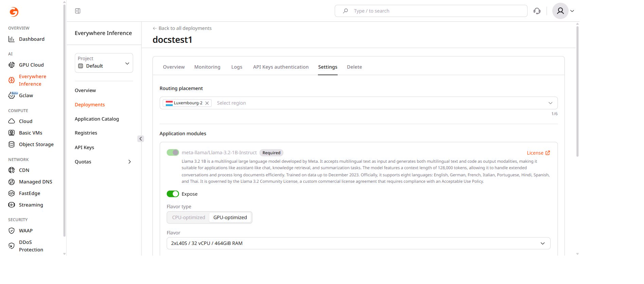Select the Everywhere Inference brain icon
644x284 pixels.
[12, 80]
